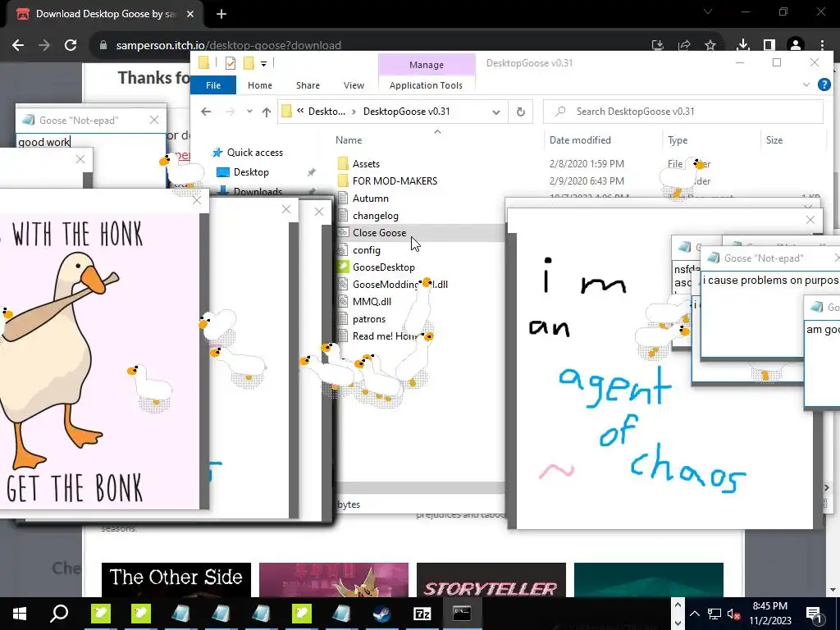The height and width of the screenshot is (630, 840).
Task: Sort files by Size column
Action: [x=774, y=139]
